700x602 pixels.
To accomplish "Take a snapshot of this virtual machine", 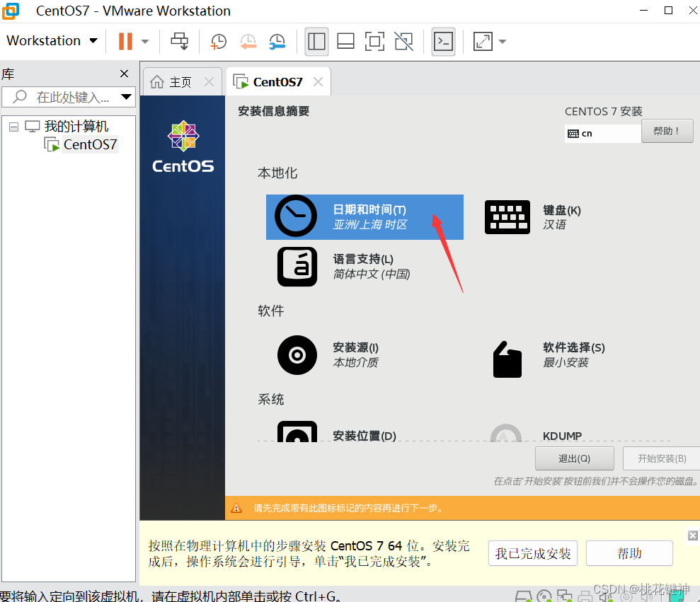I will pos(218,42).
